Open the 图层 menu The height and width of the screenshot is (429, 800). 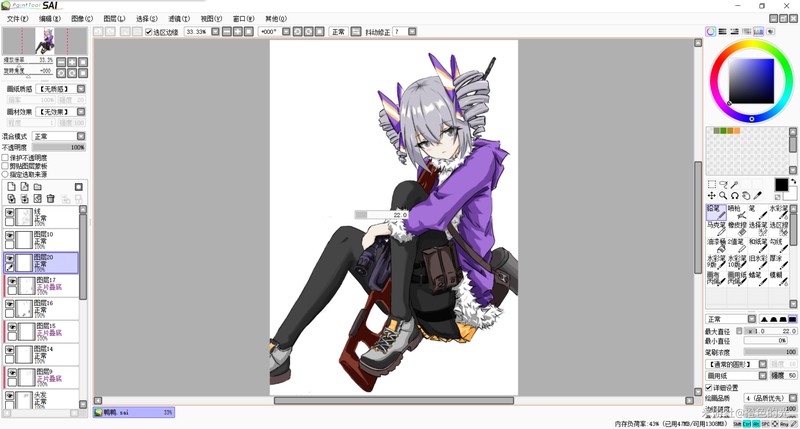point(112,18)
